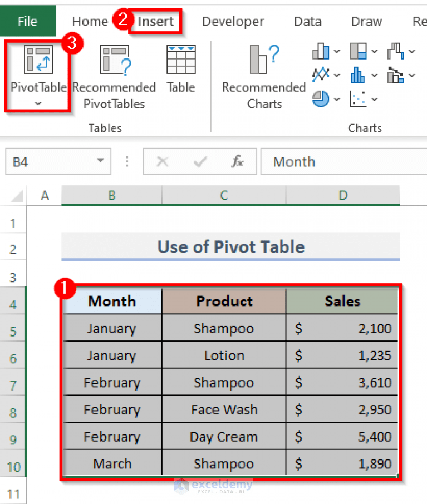This screenshot has height=504, width=427.
Task: Click the Cancel X in formula bar
Action: (162, 162)
